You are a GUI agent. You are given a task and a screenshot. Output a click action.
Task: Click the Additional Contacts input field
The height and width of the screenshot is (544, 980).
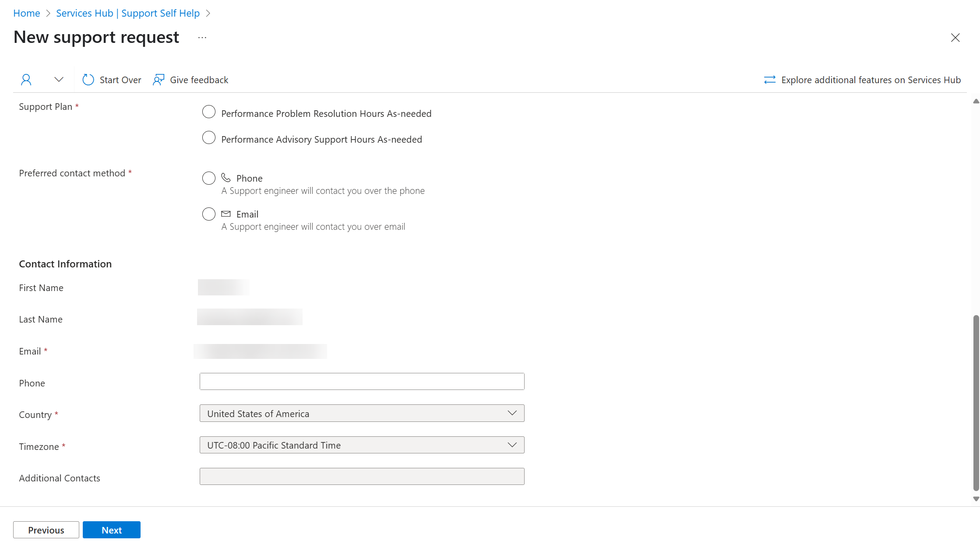click(x=362, y=477)
